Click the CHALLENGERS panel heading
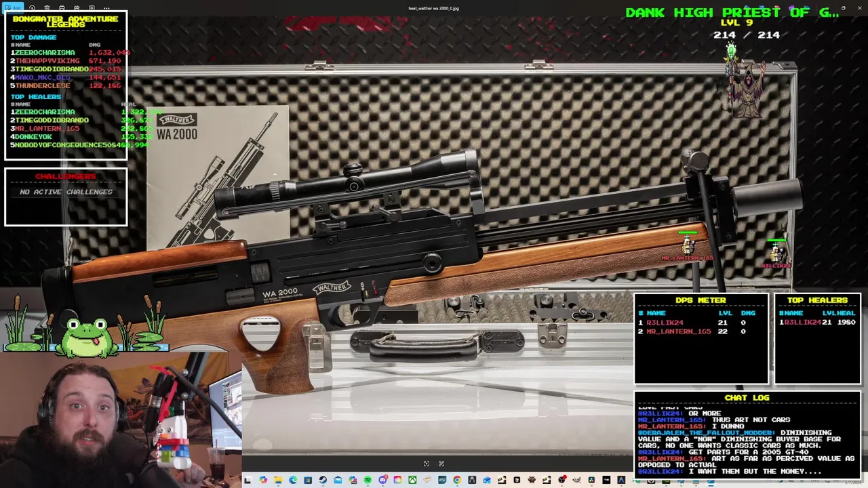 [66, 177]
